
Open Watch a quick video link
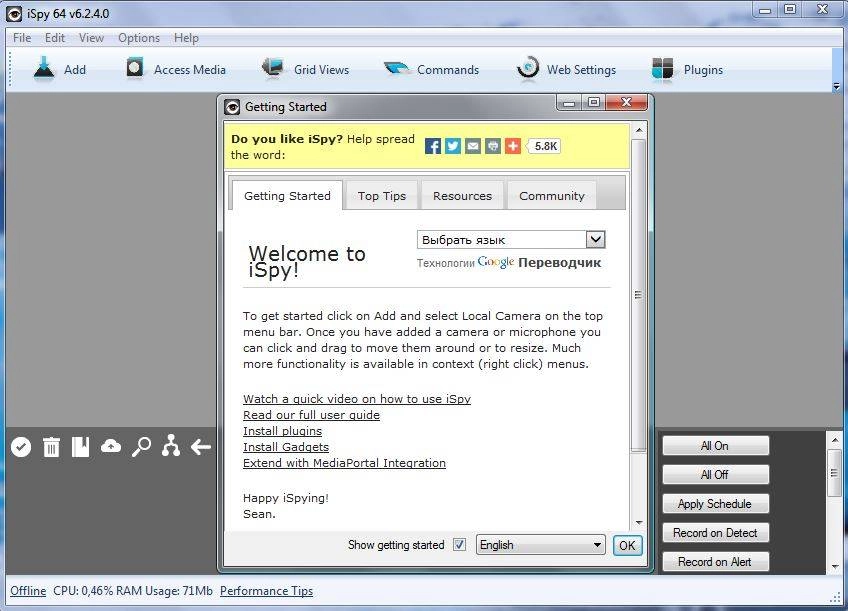(357, 399)
